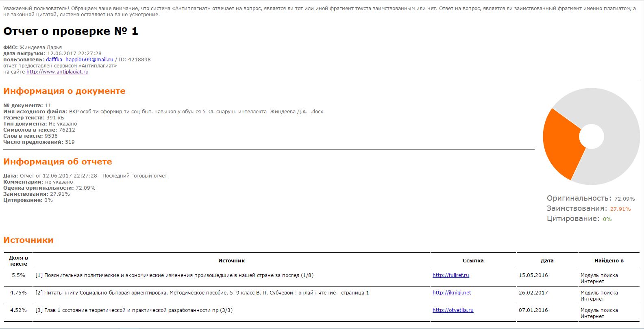Select the "Ссылка" column header
This screenshot has height=329, width=644.
coord(473,261)
